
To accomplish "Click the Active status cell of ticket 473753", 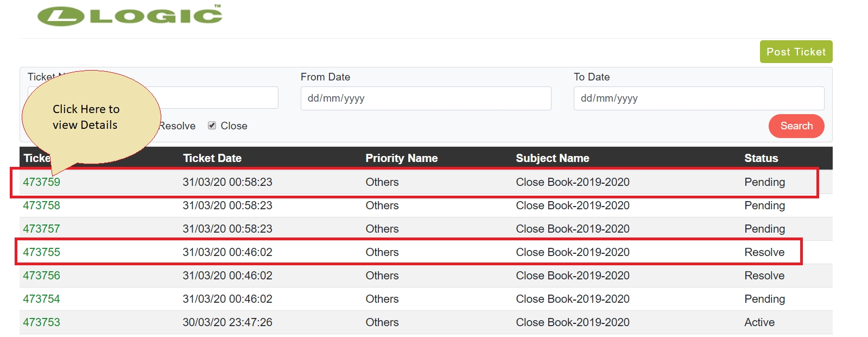I will pos(759,322).
